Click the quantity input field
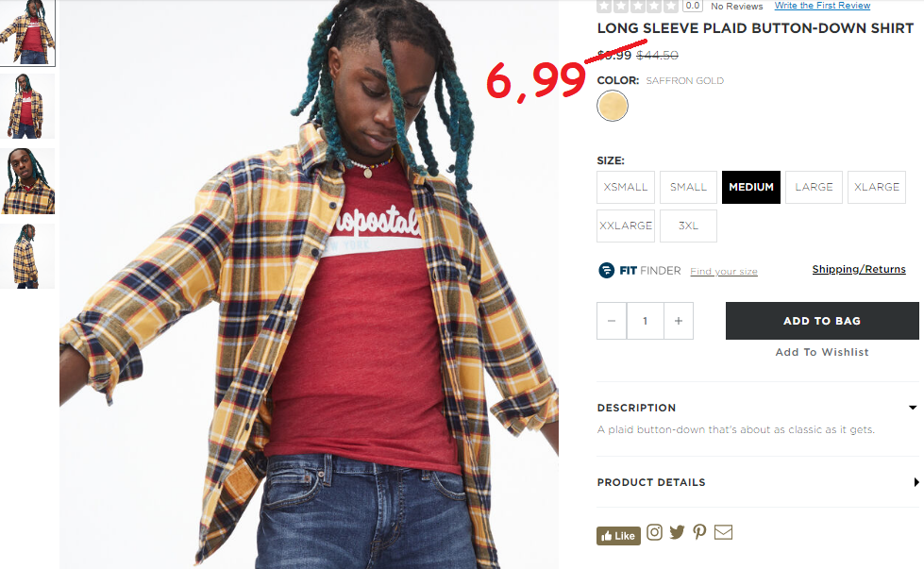Viewport: 924px width, 569px height. pos(646,321)
